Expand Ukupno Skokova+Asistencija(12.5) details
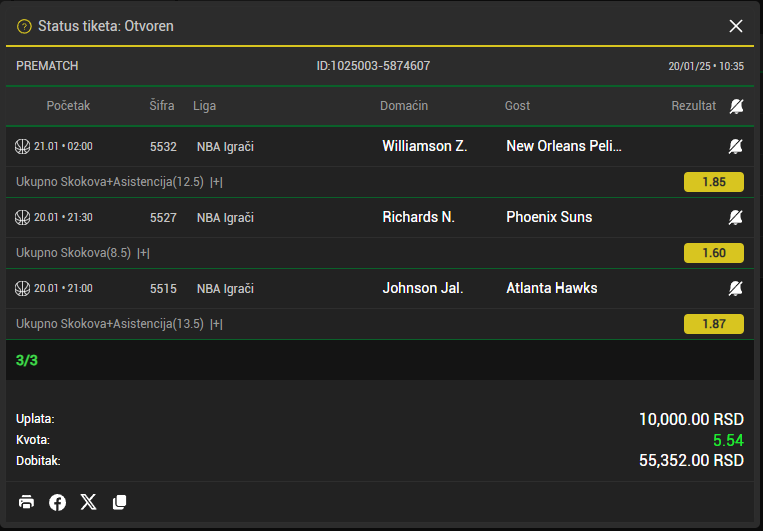Image resolution: width=763 pixels, height=531 pixels. pyautogui.click(x=216, y=182)
